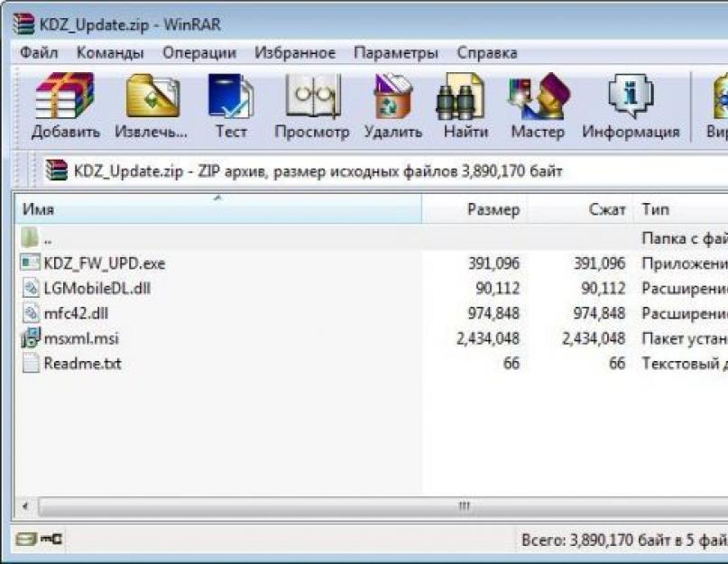Click the LGMobileDL.dll file icon

coord(31,288)
